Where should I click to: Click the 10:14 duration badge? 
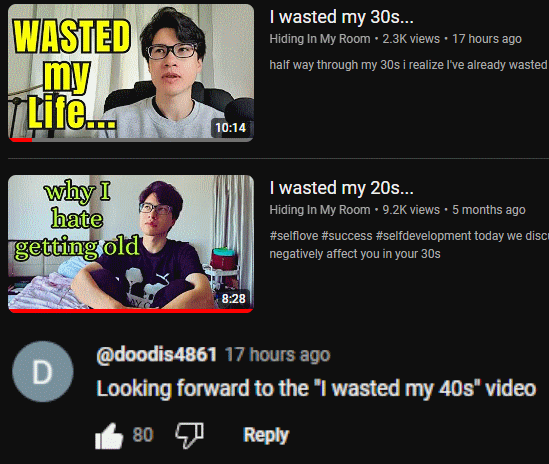(x=231, y=127)
